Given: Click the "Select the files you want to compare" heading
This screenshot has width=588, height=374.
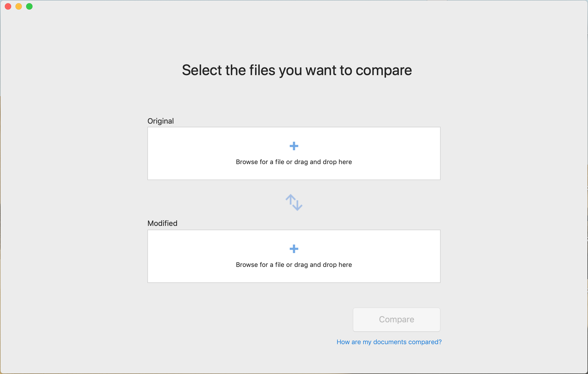Looking at the screenshot, I should (297, 70).
